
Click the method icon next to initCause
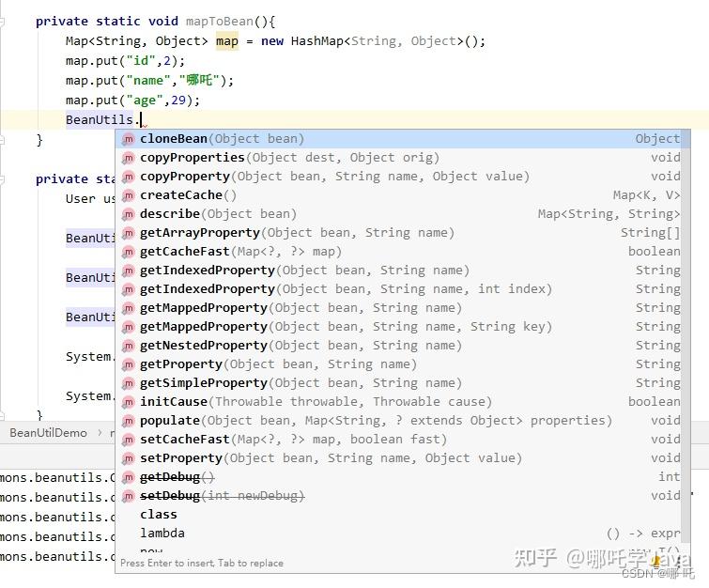click(x=129, y=402)
